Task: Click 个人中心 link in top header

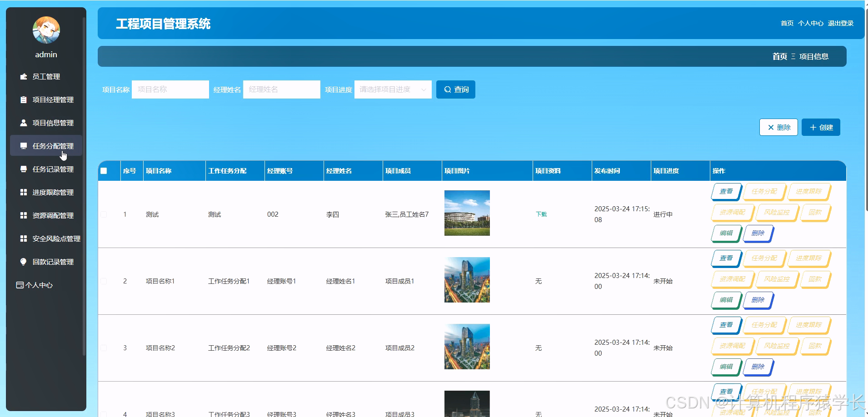Action: [x=811, y=23]
